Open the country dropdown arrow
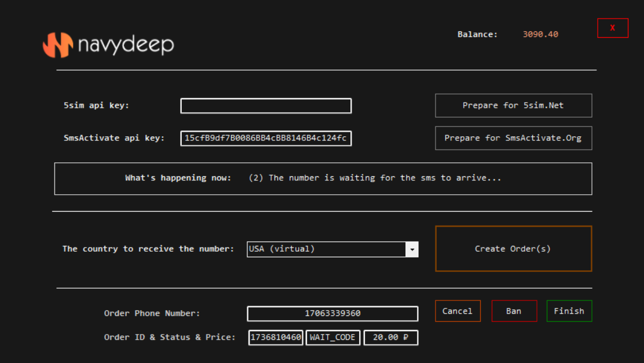Viewport: 644px width, 363px height. point(412,249)
